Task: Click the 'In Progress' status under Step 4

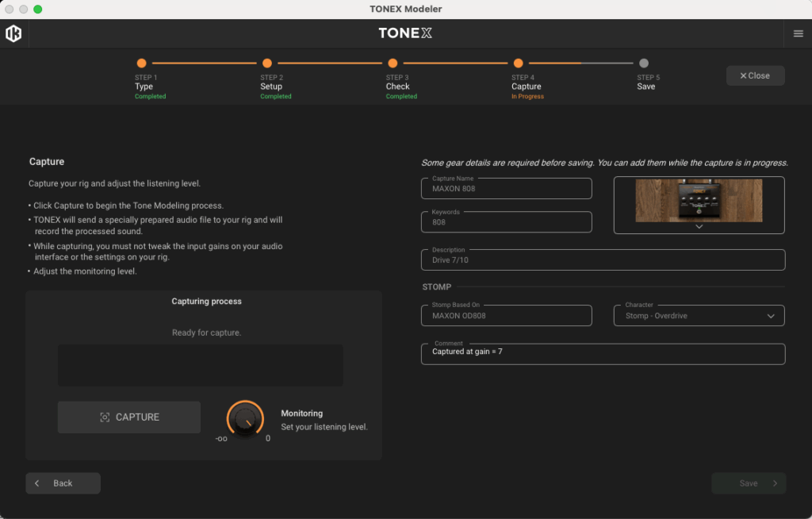Action: (527, 97)
